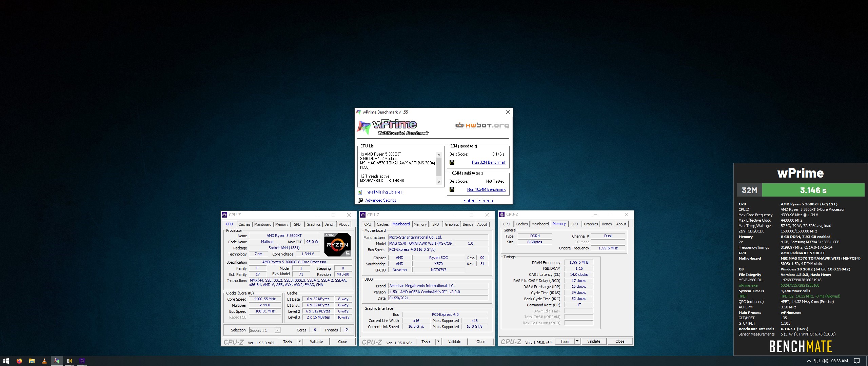868x366 pixels.
Task: Click Validate in CPU-Z Mainboard window
Action: (x=455, y=342)
